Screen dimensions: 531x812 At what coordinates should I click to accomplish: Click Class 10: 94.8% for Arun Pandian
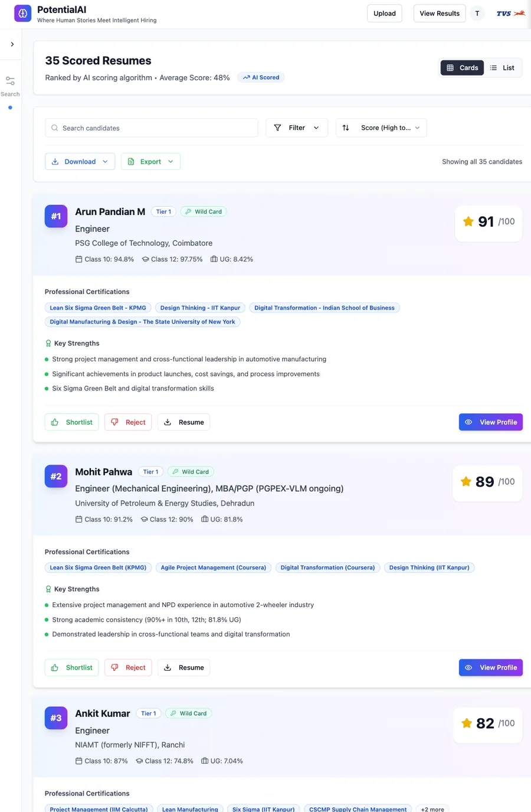pos(104,259)
